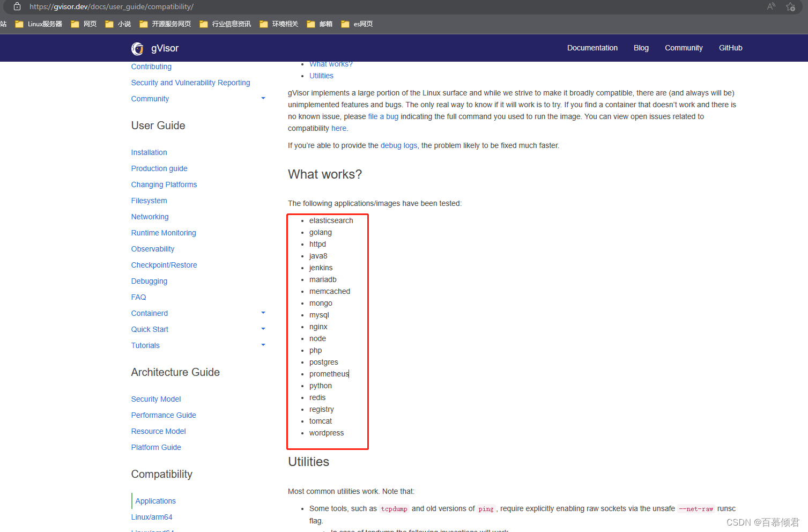The height and width of the screenshot is (532, 808).
Task: Follow the 'file a bug' link
Action: tap(383, 116)
